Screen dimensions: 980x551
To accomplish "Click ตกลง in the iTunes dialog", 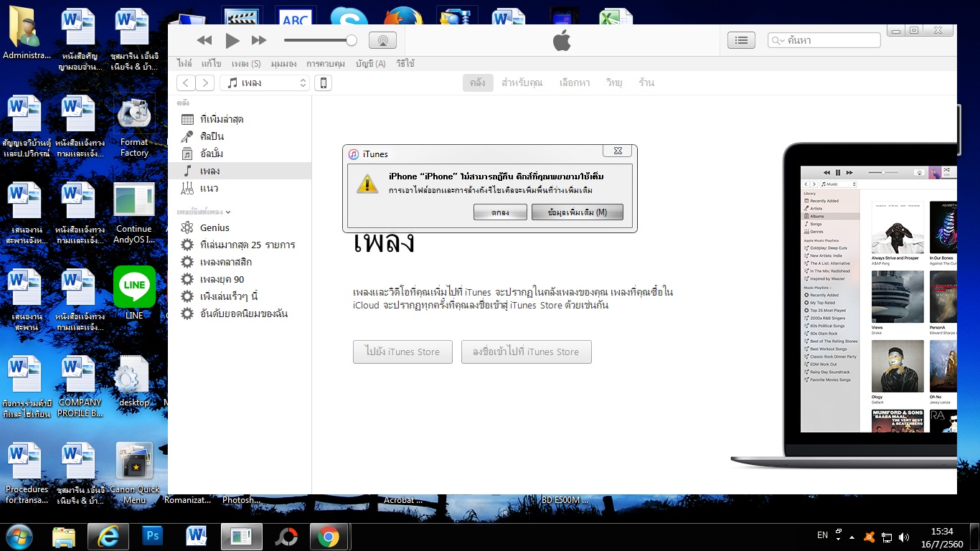I will [x=500, y=212].
